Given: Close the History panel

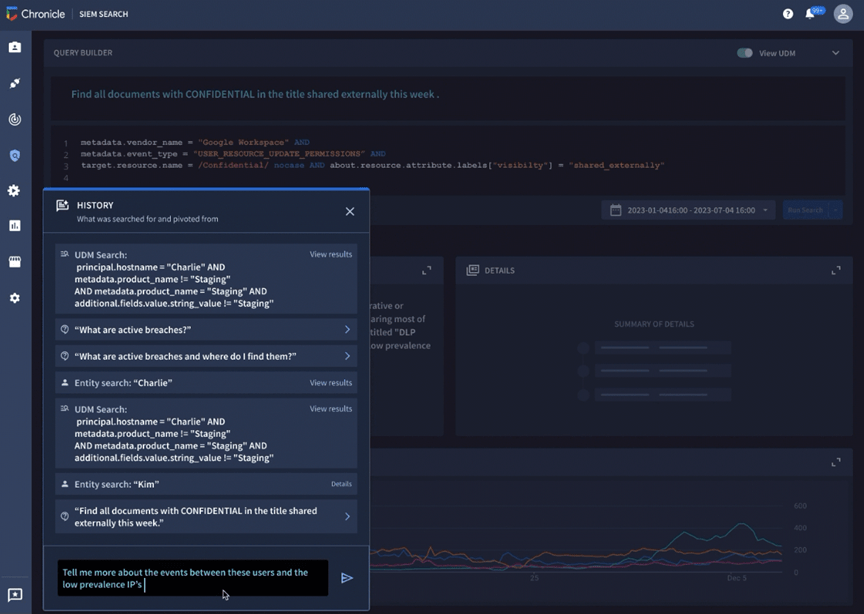Looking at the screenshot, I should 349,211.
